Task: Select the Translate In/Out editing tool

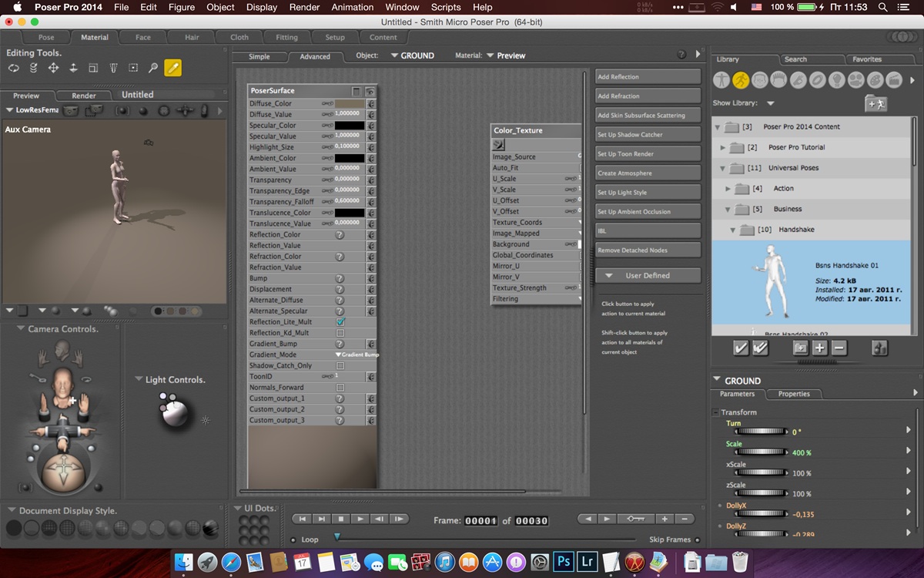Action: (74, 69)
